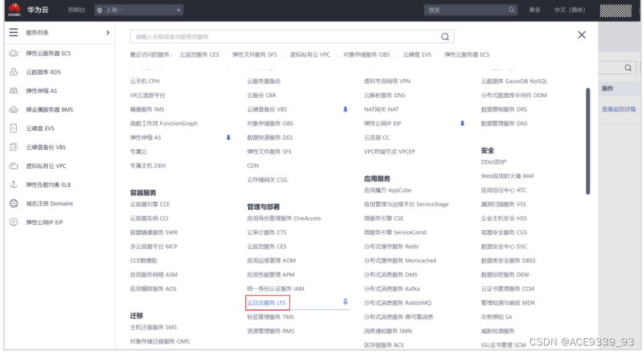Open the 上海一 region dropdown
Screen dimensions: 644x353
(139, 10)
